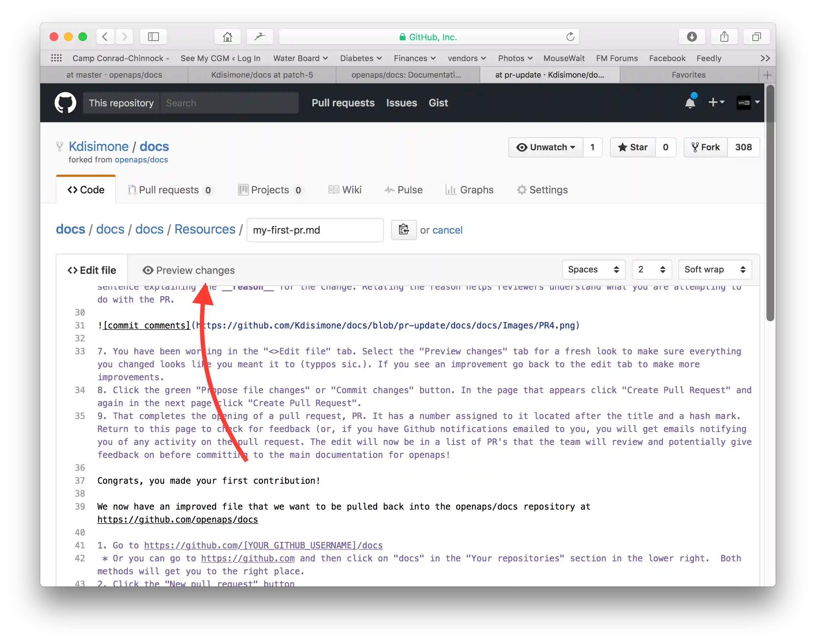The width and height of the screenshot is (816, 644).
Task: Show Safari sidebar icon
Action: click(153, 37)
